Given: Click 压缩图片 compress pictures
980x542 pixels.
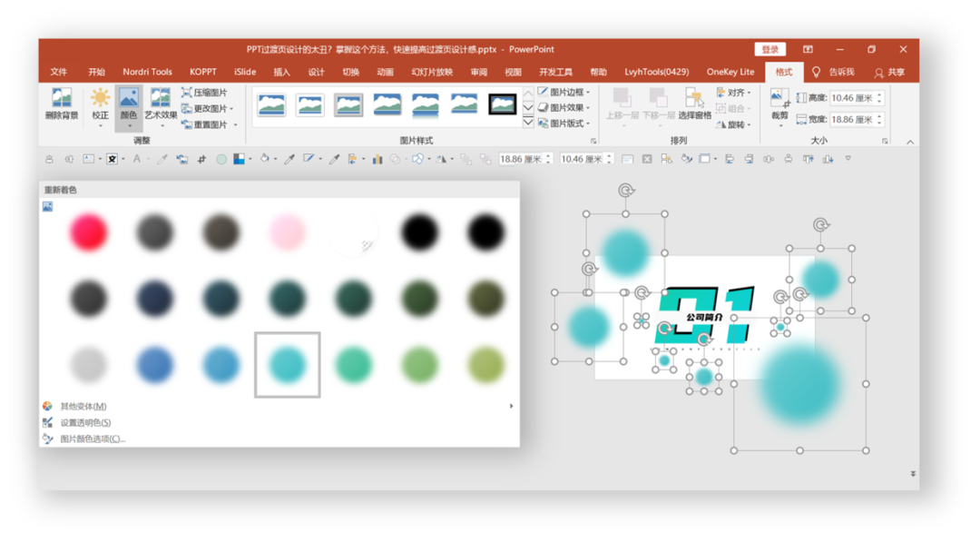Looking at the screenshot, I should point(204,93).
